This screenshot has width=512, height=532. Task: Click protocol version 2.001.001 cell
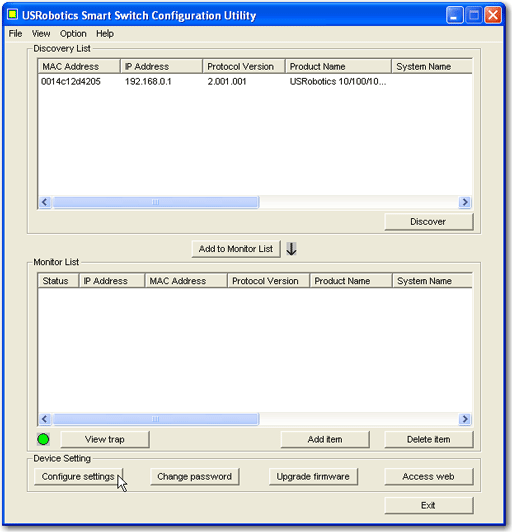tap(227, 81)
